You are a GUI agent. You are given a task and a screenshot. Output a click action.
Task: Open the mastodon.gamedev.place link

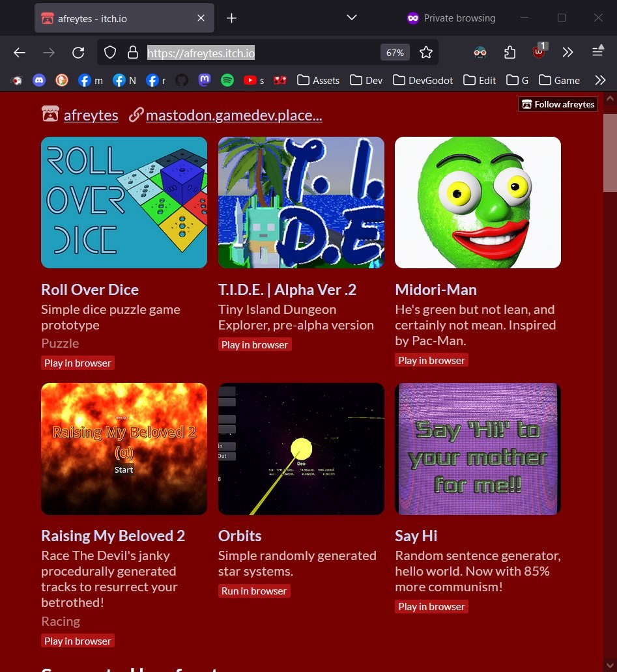point(234,115)
